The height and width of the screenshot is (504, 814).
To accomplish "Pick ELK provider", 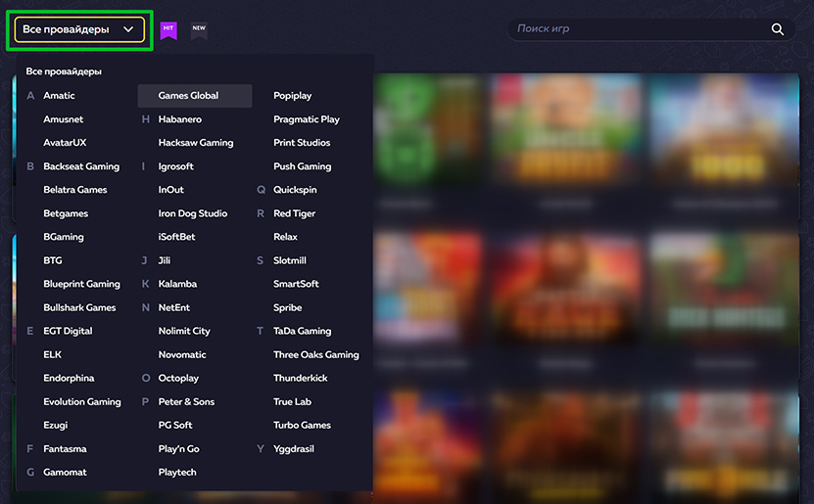I will [x=53, y=354].
